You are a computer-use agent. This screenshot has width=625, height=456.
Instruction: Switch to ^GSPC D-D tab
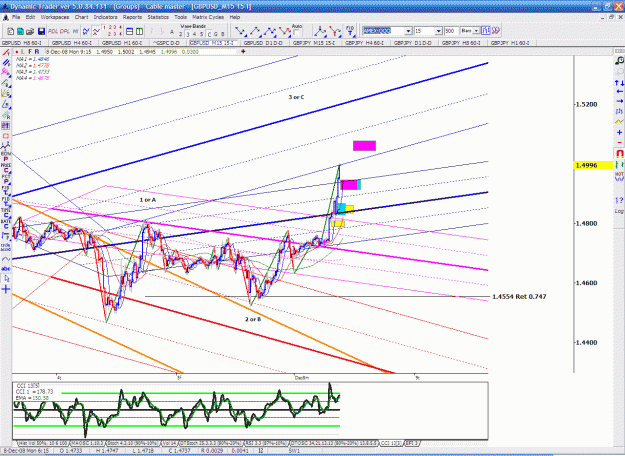coord(166,43)
